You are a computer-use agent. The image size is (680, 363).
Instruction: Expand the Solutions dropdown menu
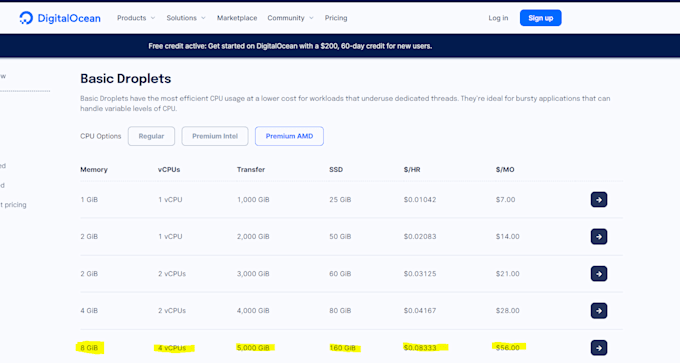click(x=186, y=18)
